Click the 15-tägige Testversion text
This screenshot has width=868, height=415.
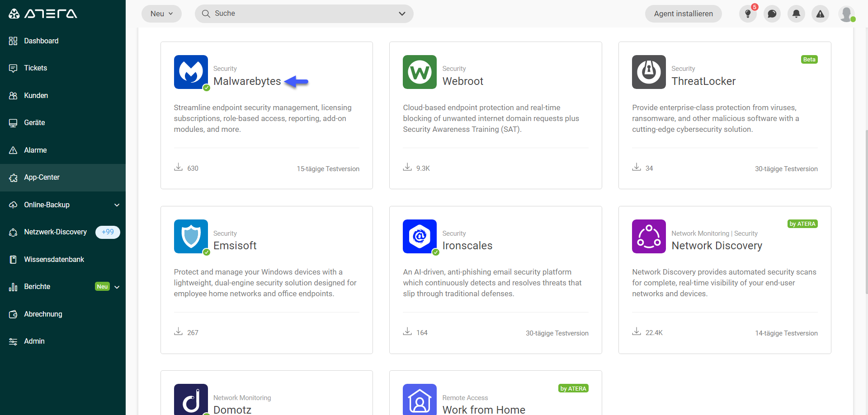pos(328,169)
